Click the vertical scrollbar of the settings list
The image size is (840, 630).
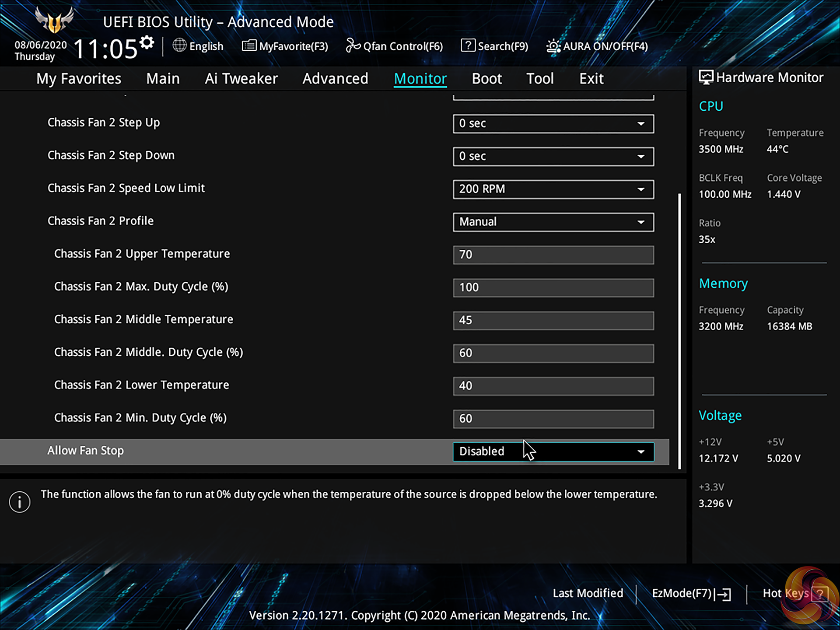tap(679, 330)
